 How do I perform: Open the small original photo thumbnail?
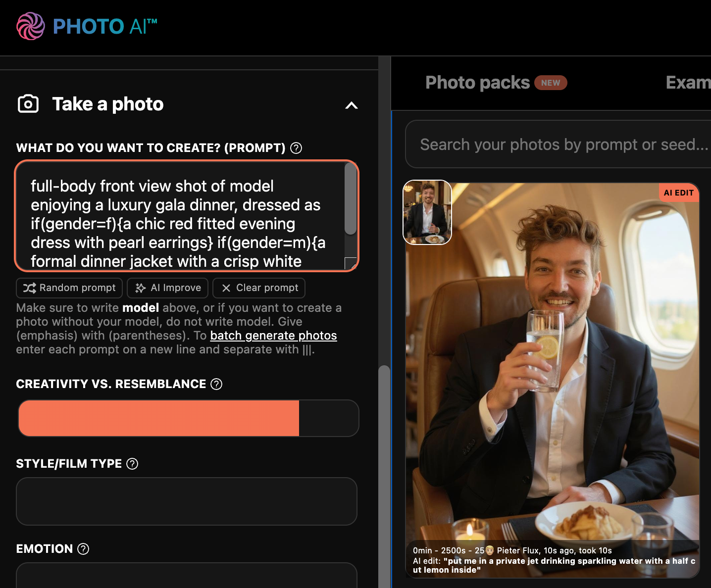[427, 212]
